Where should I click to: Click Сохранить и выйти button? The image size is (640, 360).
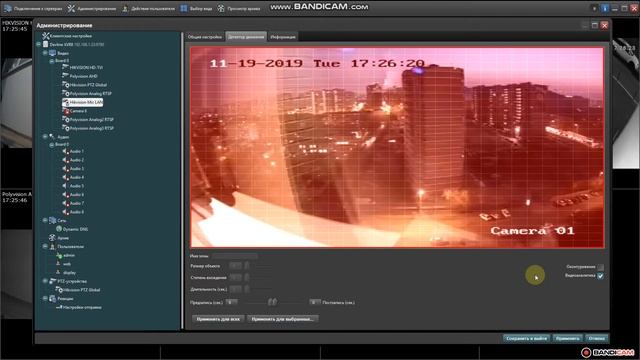526,338
